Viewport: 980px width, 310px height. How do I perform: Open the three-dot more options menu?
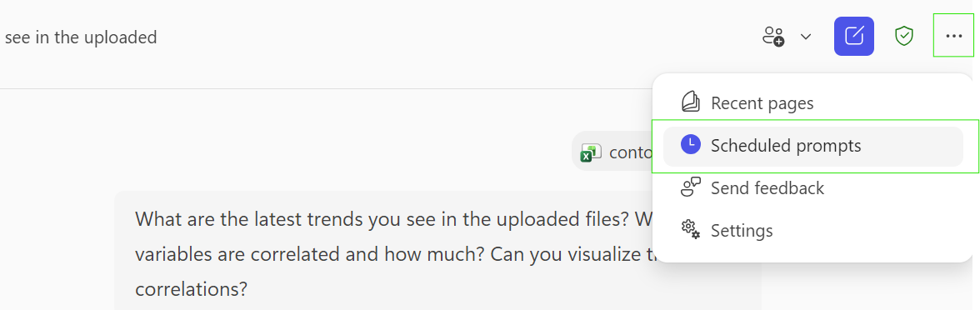953,37
